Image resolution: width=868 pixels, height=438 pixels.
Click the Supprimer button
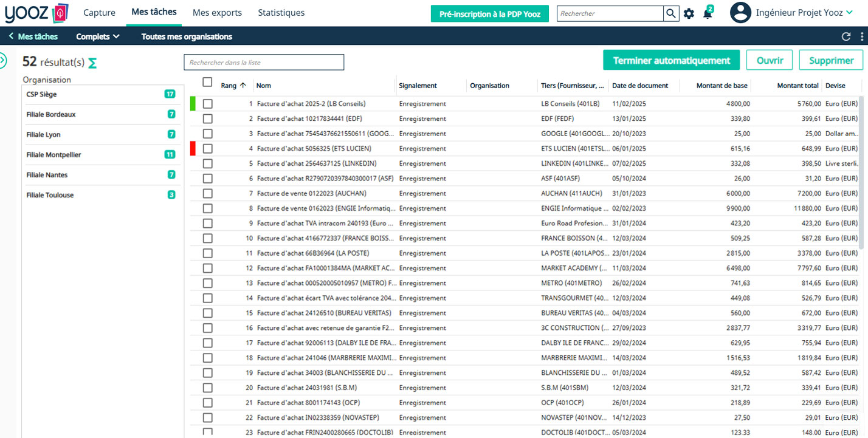click(x=832, y=60)
